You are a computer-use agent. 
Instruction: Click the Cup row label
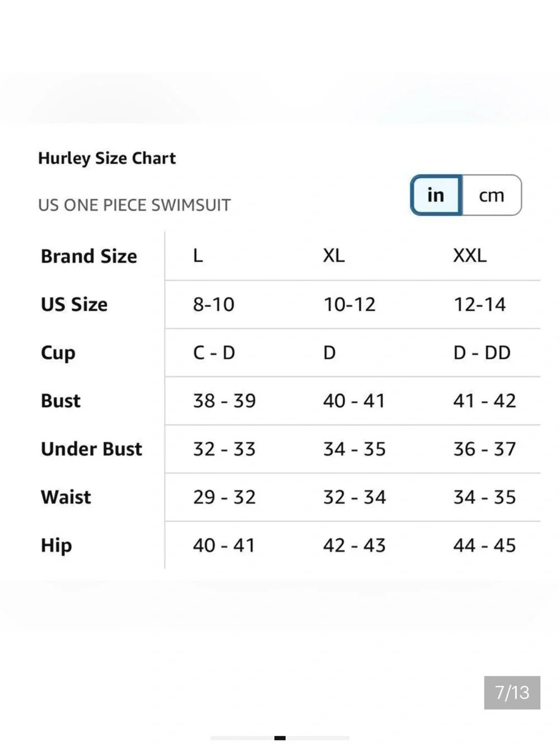(58, 353)
